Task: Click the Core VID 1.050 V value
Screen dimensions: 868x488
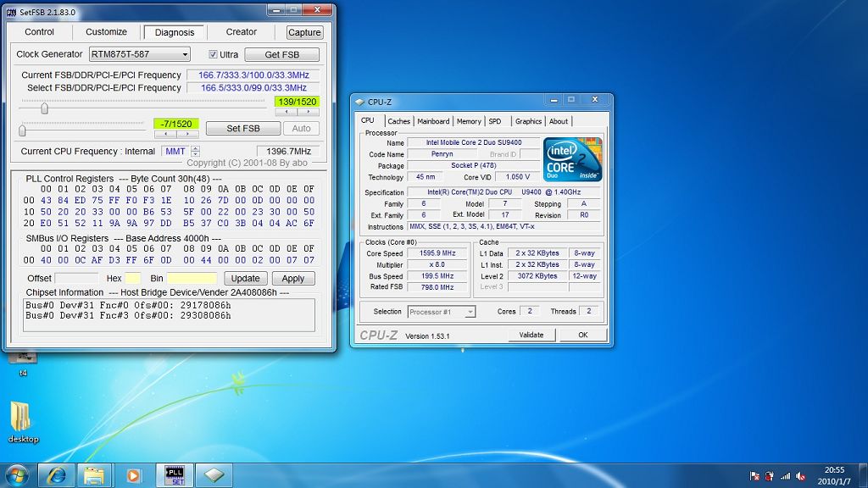Action: click(x=518, y=177)
